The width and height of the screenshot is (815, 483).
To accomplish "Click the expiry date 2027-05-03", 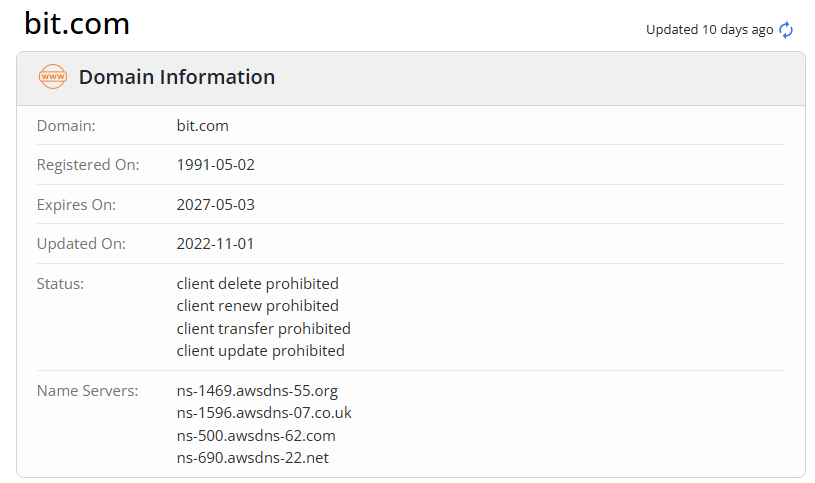I will (x=216, y=204).
